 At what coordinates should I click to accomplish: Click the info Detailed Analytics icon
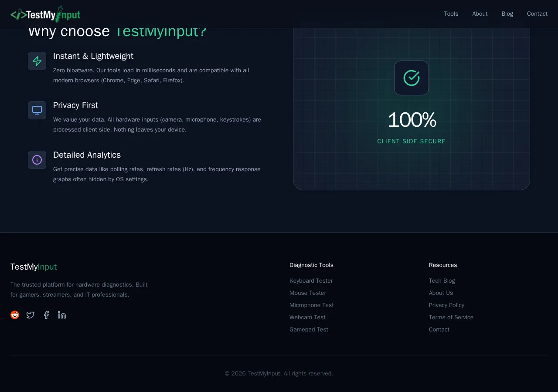(x=37, y=160)
